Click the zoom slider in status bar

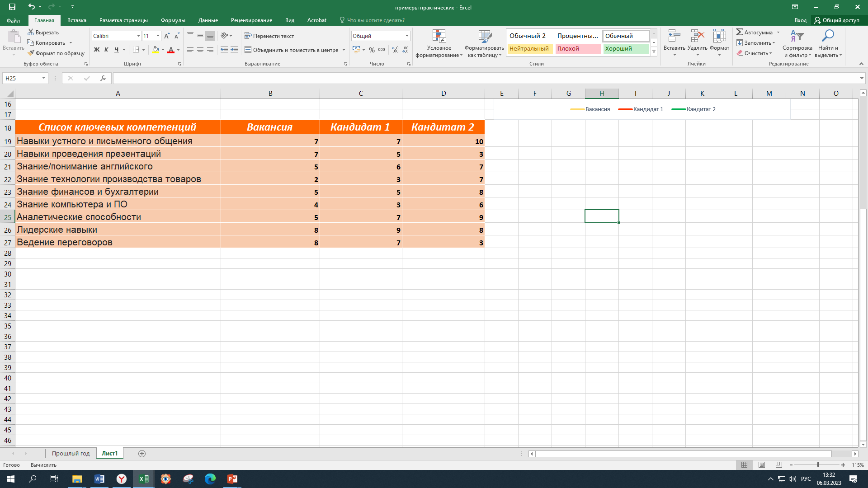(818, 465)
